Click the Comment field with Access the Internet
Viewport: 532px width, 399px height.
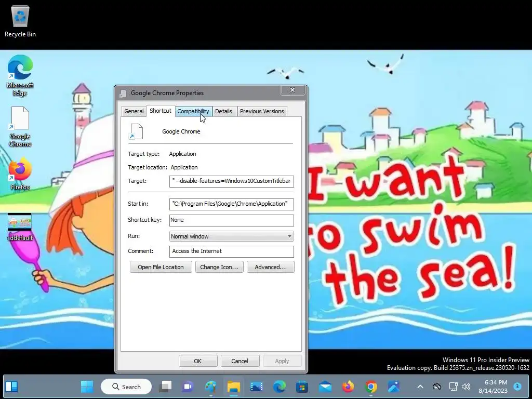(x=231, y=251)
